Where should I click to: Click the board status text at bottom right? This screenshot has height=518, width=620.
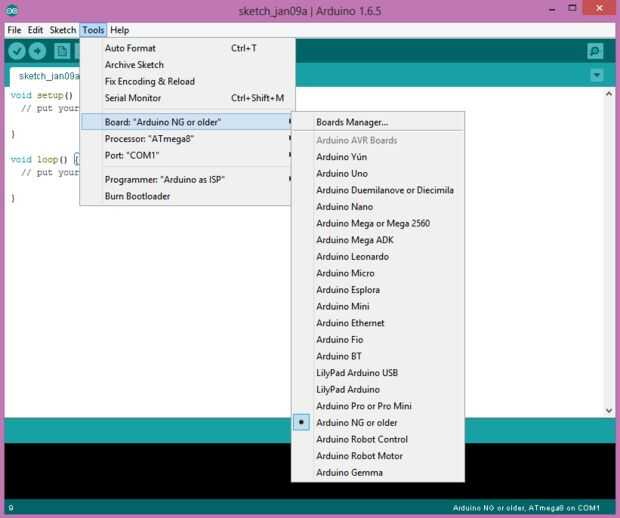click(x=526, y=508)
